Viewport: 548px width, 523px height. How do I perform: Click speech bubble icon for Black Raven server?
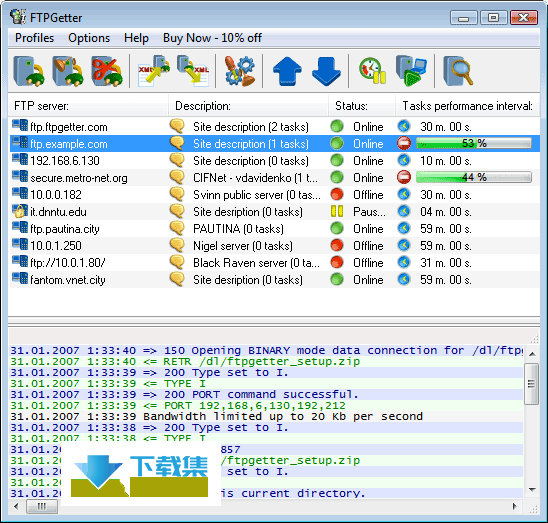[x=177, y=262]
